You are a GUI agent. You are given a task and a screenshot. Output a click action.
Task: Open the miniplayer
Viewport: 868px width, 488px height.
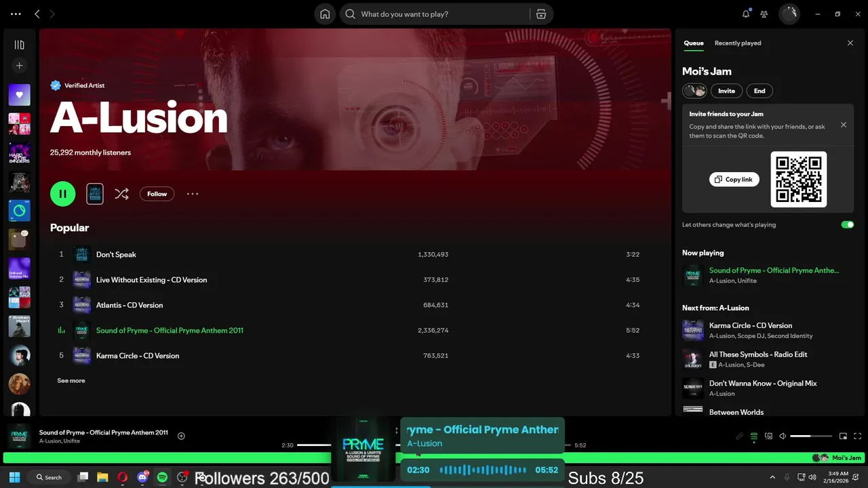(843, 436)
